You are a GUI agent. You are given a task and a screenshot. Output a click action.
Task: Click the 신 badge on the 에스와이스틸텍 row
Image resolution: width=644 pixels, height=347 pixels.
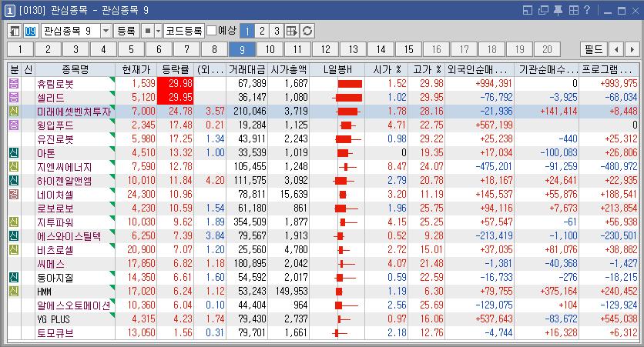(x=14, y=236)
